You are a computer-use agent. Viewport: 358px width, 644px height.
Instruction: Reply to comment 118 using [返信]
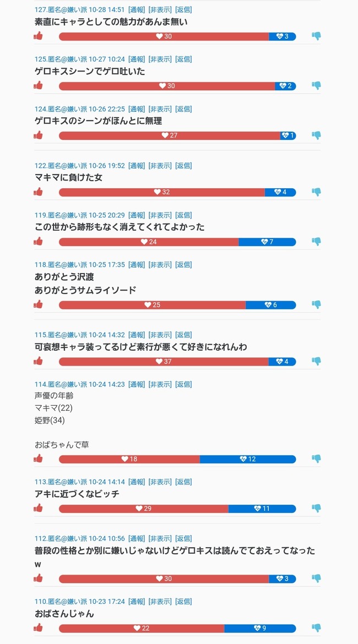[x=183, y=265]
